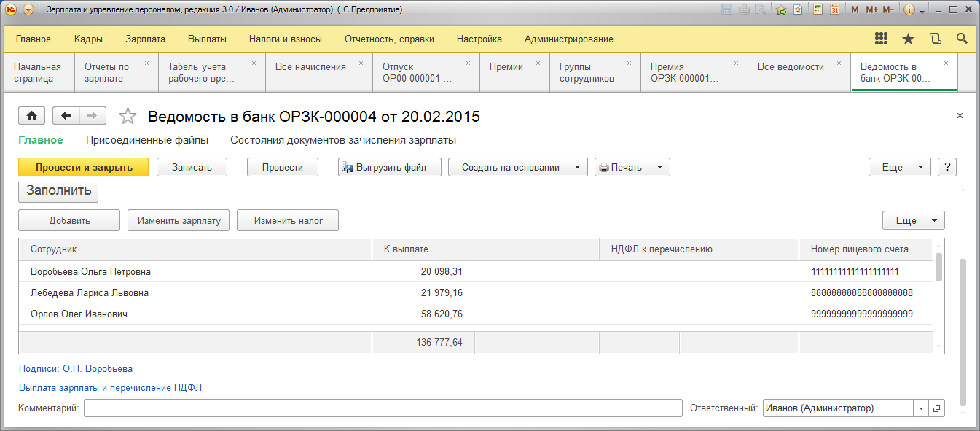
Task: Open the main menu dropdown arrow in the title bar
Action: (28, 10)
